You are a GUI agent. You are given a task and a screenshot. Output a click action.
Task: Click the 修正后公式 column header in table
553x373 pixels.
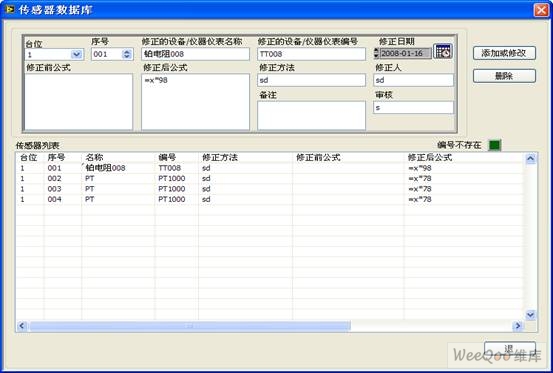(x=430, y=157)
